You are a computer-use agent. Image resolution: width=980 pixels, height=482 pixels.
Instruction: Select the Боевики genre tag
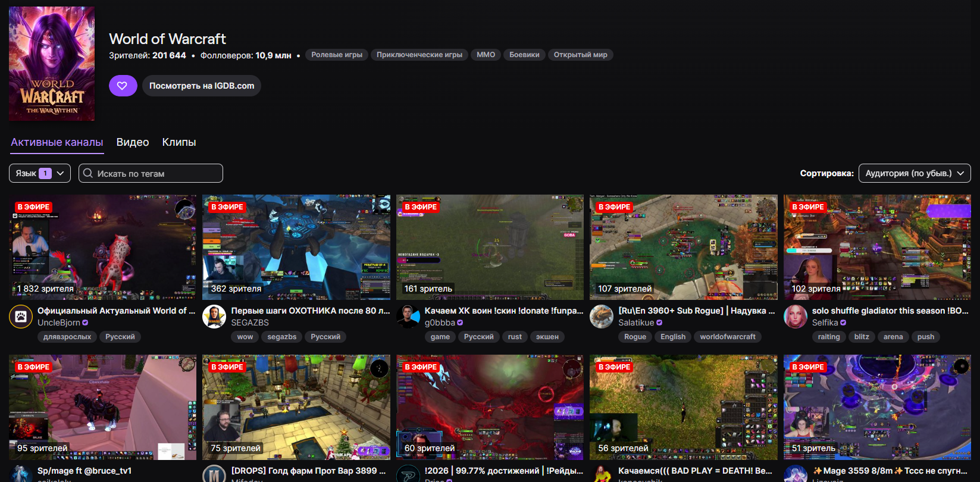524,55
